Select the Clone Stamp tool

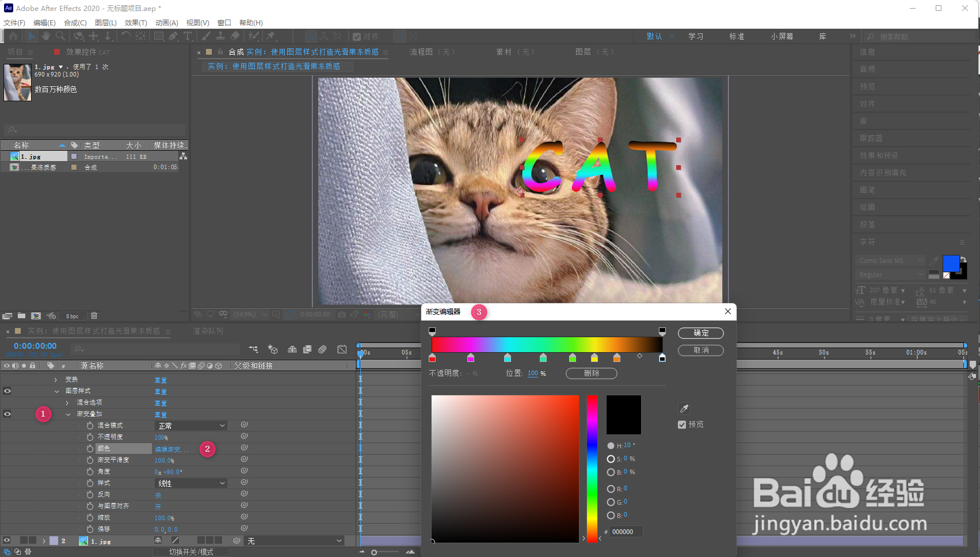coord(220,36)
